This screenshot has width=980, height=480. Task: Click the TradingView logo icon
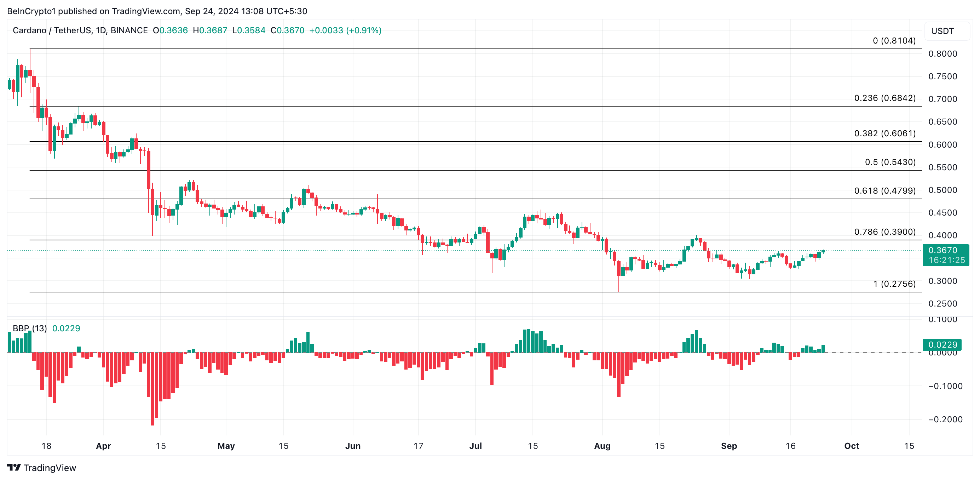click(x=14, y=467)
